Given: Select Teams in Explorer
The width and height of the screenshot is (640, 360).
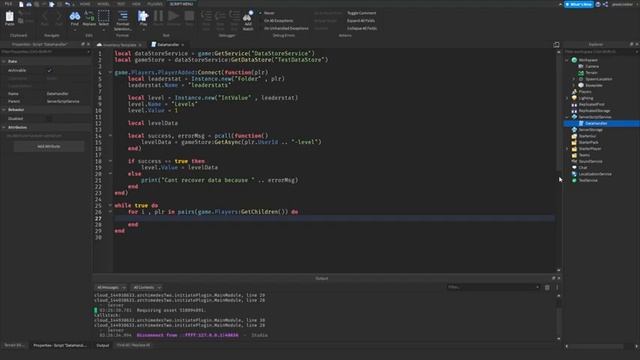Looking at the screenshot, I should coord(584,155).
